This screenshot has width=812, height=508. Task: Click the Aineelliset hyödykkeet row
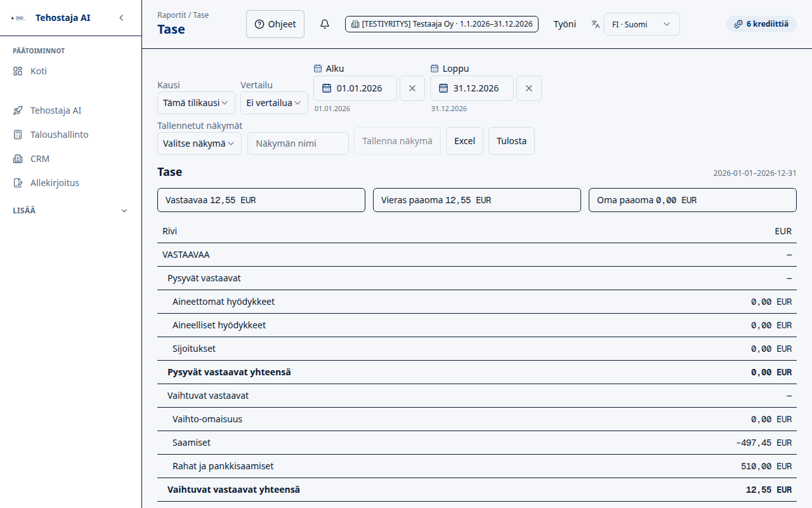click(477, 325)
